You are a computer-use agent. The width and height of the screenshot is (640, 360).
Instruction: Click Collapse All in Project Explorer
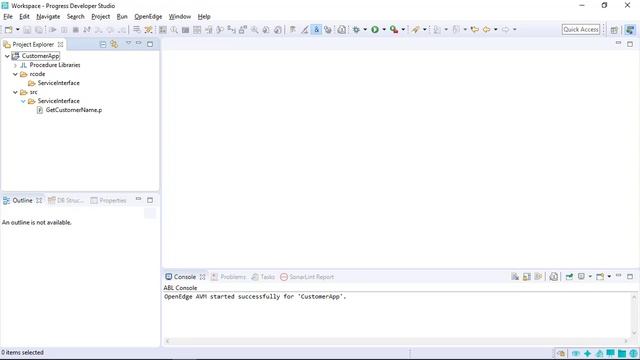coord(103,44)
